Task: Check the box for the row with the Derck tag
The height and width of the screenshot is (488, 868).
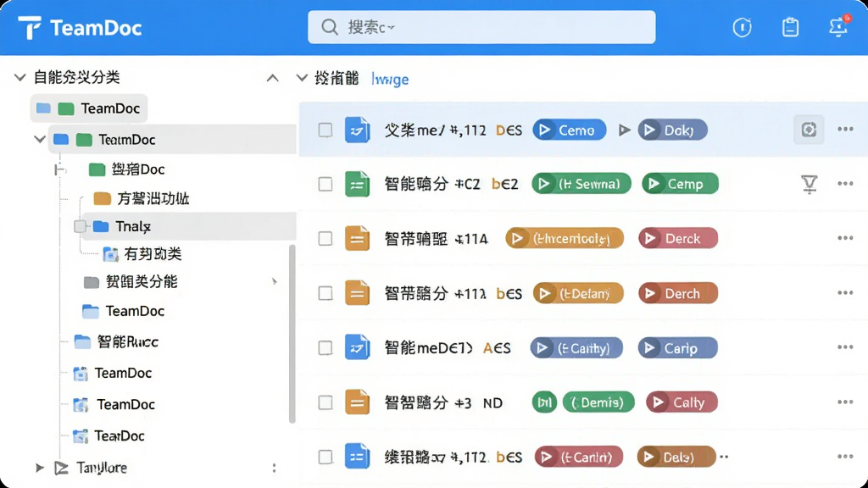Action: pyautogui.click(x=325, y=238)
